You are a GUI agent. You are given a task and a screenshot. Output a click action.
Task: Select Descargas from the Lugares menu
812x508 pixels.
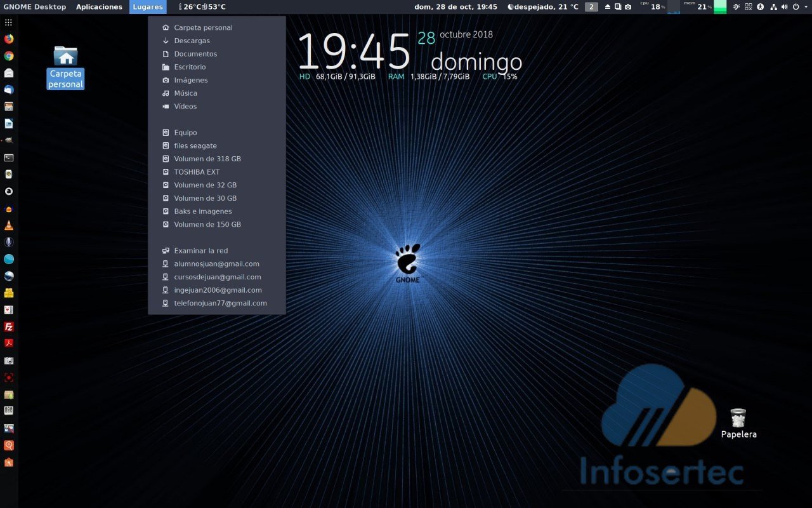pyautogui.click(x=192, y=41)
